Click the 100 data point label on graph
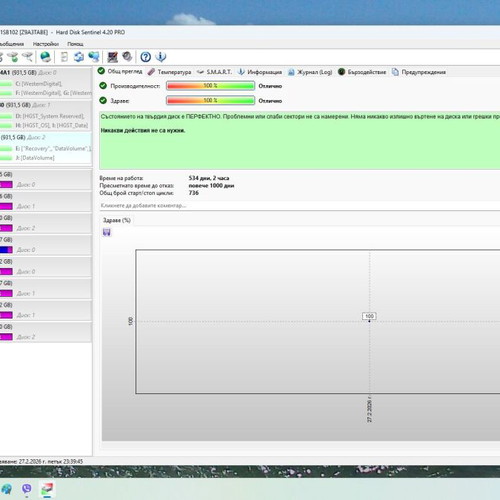The height and width of the screenshot is (500, 500). pyautogui.click(x=369, y=316)
